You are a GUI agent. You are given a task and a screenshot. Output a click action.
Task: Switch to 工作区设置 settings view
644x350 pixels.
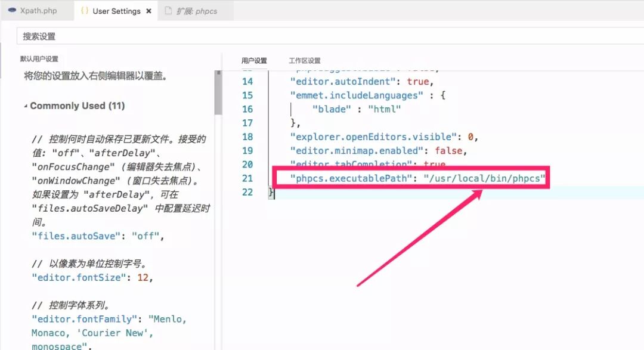click(305, 60)
